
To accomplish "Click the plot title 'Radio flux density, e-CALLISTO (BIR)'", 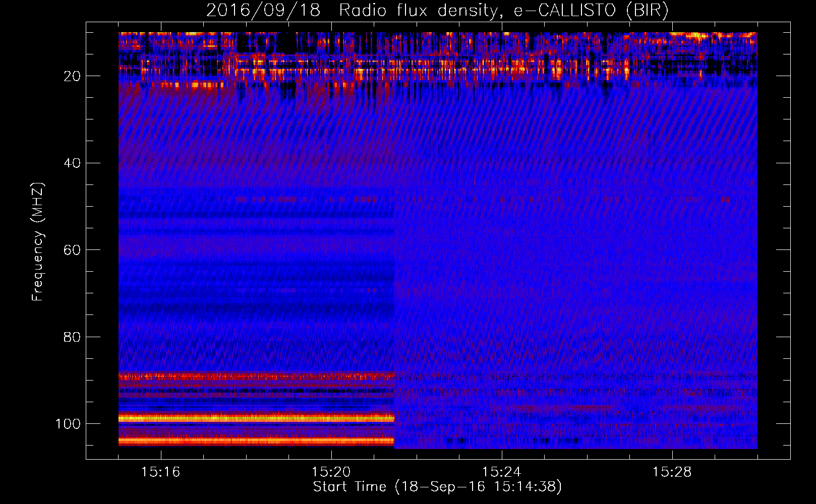I will point(503,11).
